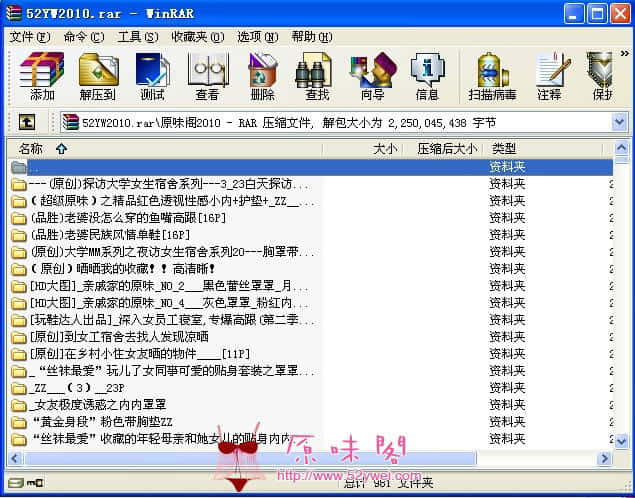Viewport: 635px width, 498px height.
Task: Sort by 压缩后大小 column header
Action: [x=445, y=149]
